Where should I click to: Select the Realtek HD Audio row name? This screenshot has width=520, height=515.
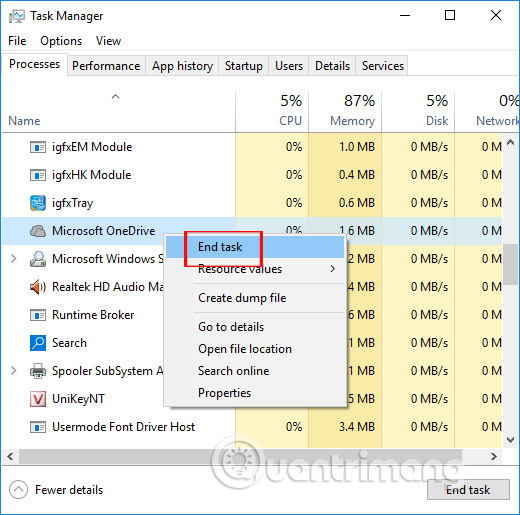pos(108,287)
